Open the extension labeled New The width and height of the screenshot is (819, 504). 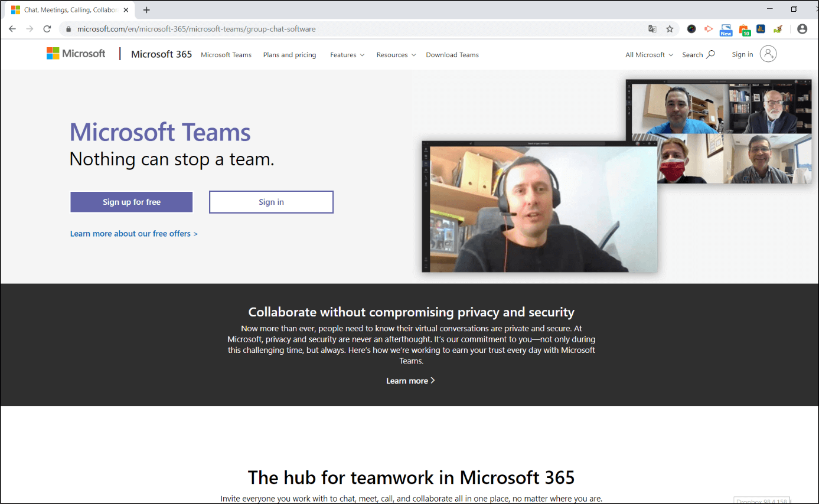tap(726, 30)
